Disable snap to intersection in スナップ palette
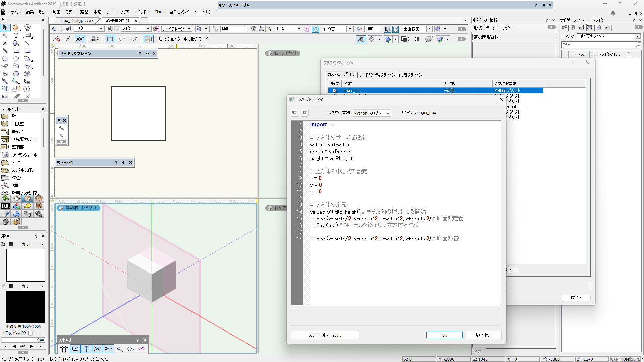Viewport: 644px width, 362px height. [97, 349]
